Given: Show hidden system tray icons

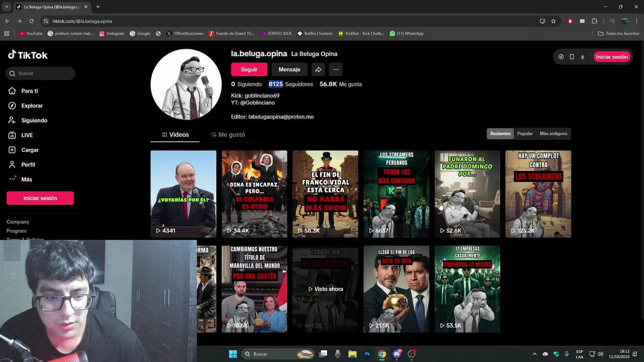Looking at the screenshot, I should [534, 354].
